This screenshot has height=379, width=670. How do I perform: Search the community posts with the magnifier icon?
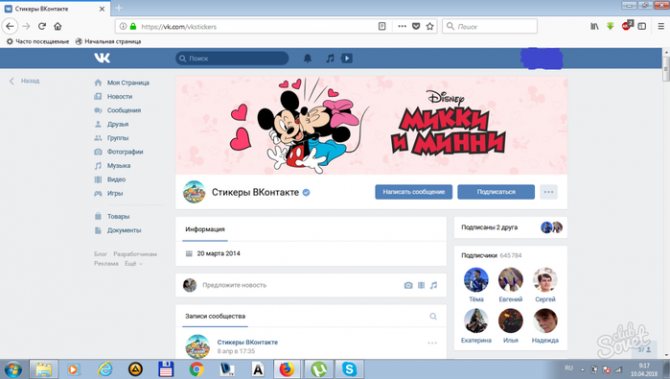click(x=433, y=316)
